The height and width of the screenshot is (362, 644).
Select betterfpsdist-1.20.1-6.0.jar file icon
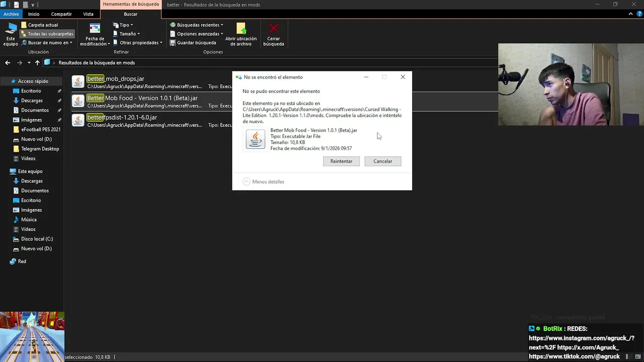pos(78,120)
